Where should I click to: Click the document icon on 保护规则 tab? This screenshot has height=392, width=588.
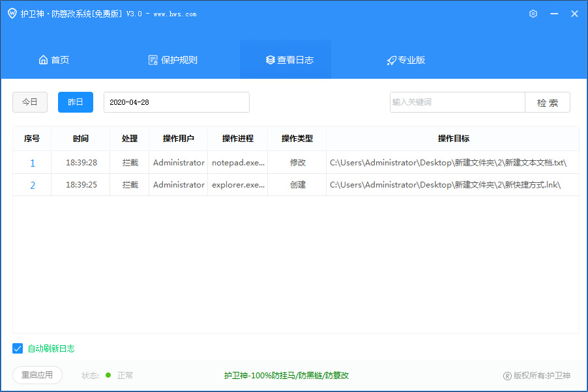[153, 59]
